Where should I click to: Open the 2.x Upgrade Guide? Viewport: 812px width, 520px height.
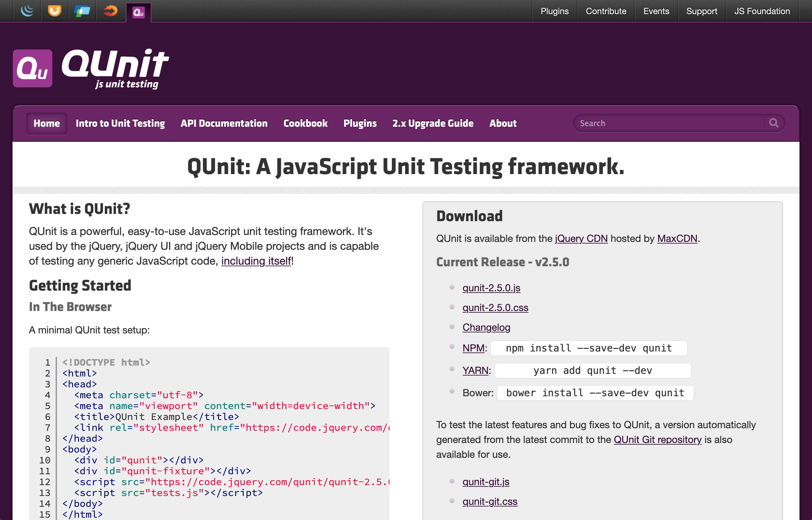click(433, 123)
